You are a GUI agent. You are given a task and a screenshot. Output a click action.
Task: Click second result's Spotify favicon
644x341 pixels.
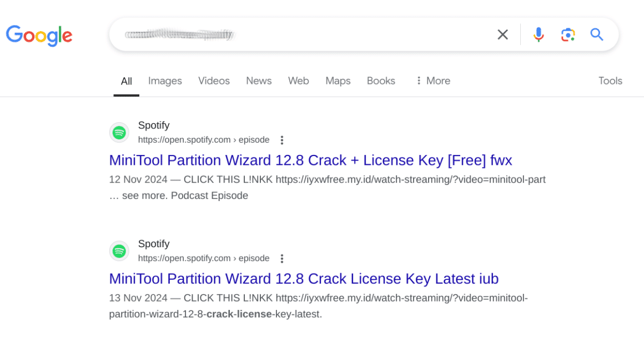(119, 251)
